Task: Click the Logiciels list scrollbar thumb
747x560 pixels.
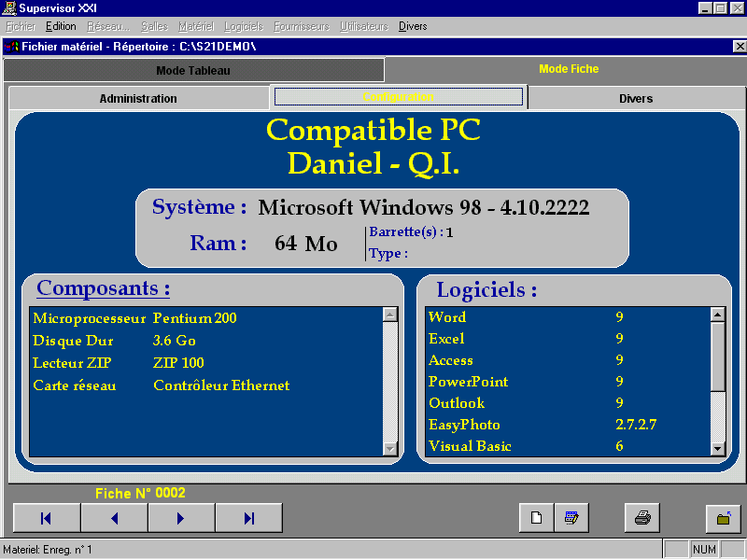Action: [x=717, y=357]
